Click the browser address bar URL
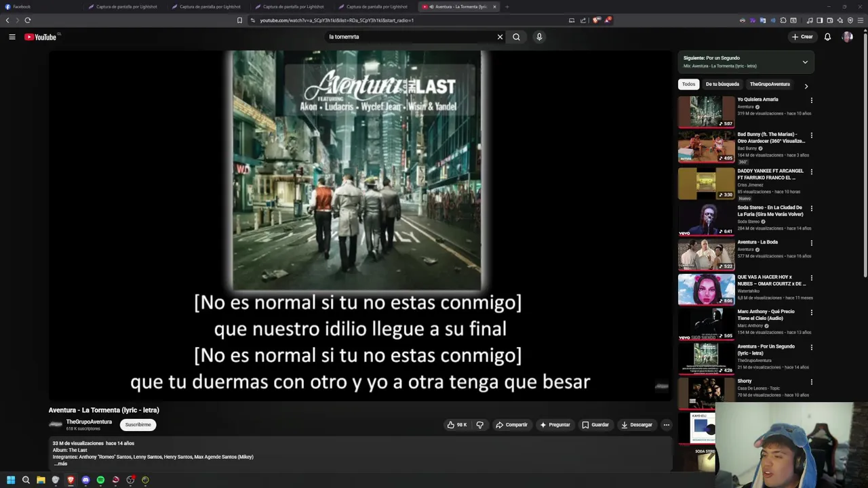The width and height of the screenshot is (868, 488). (x=337, y=20)
